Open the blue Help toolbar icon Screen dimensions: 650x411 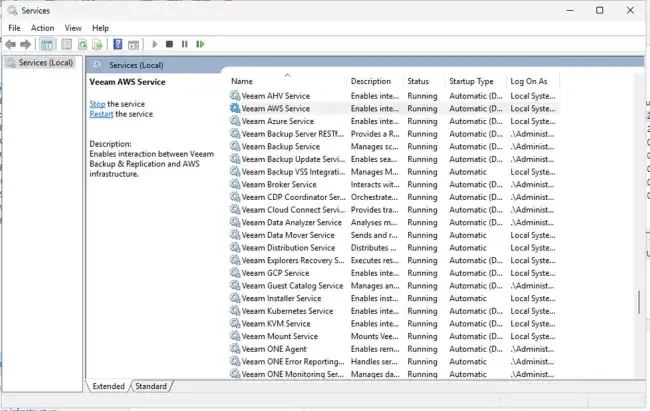[118, 44]
